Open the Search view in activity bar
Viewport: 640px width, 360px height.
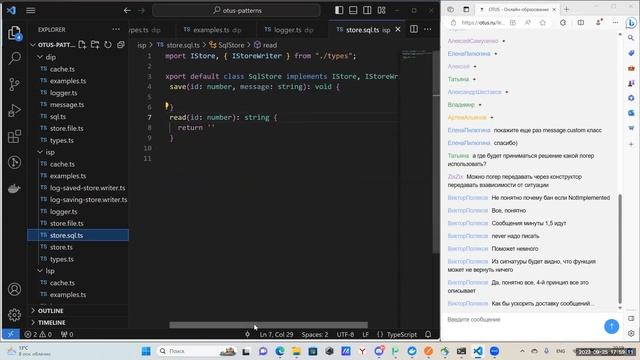[x=14, y=58]
